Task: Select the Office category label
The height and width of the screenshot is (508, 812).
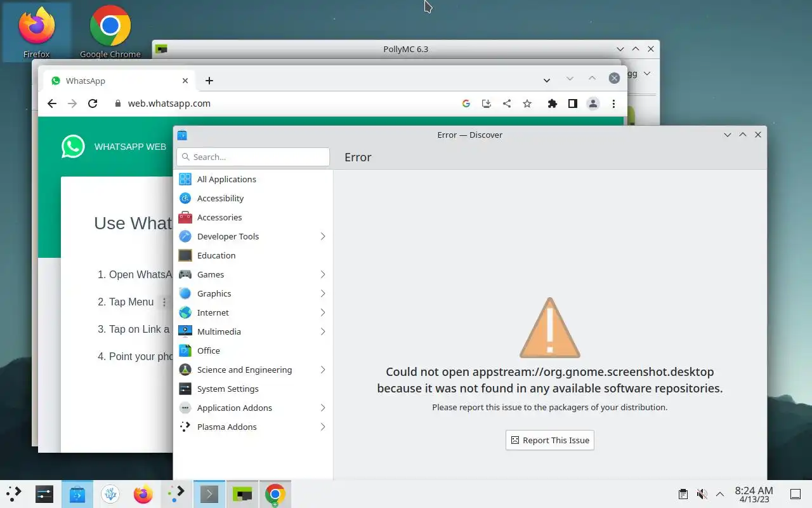Action: pos(209,351)
